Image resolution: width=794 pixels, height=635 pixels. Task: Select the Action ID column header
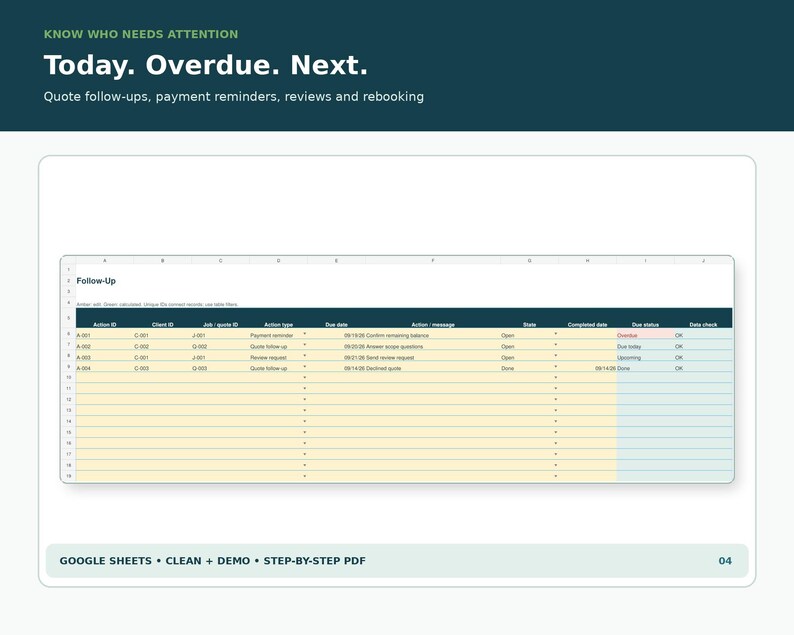tap(105, 325)
